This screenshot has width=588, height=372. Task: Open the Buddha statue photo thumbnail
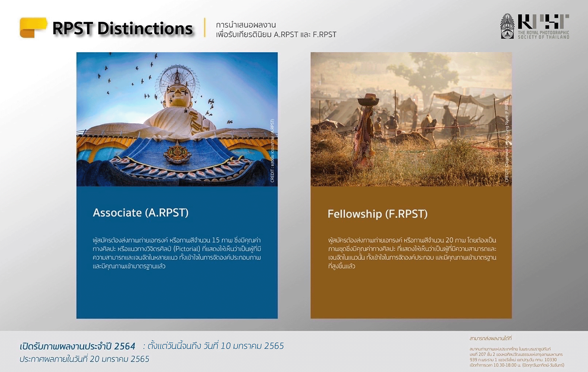[177, 119]
